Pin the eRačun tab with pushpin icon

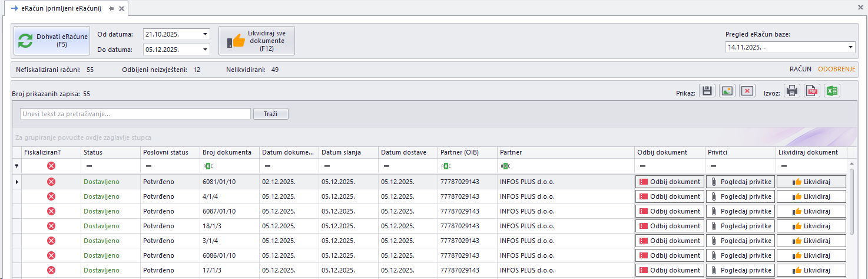pyautogui.click(x=111, y=9)
